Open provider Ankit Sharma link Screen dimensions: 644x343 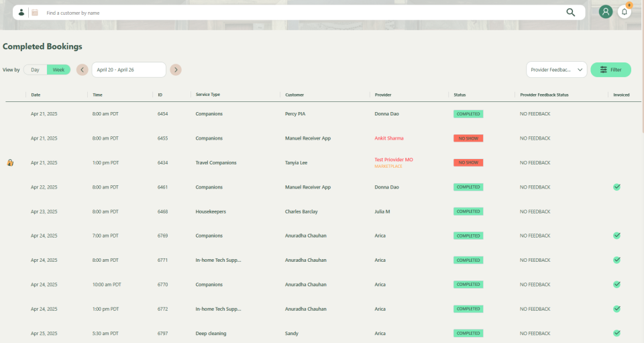tap(389, 138)
